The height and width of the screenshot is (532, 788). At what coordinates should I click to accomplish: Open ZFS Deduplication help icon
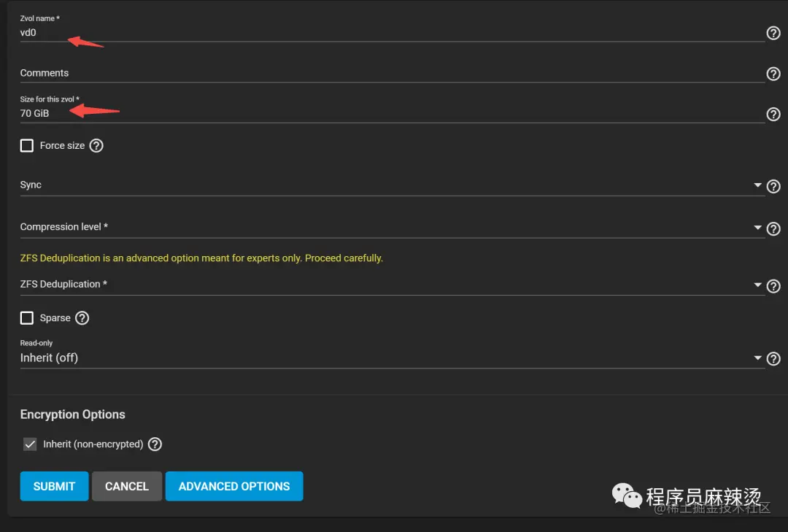pos(773,286)
